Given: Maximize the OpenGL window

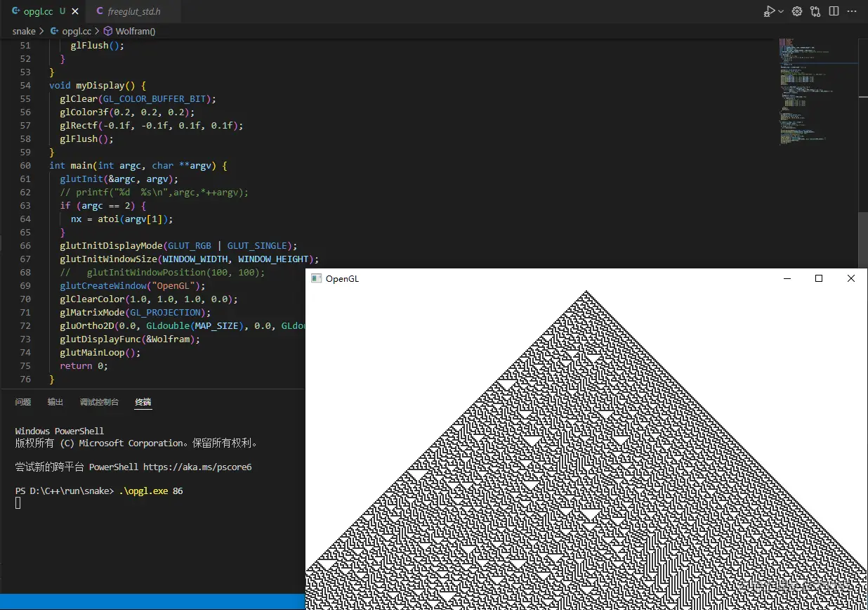Looking at the screenshot, I should click(819, 278).
